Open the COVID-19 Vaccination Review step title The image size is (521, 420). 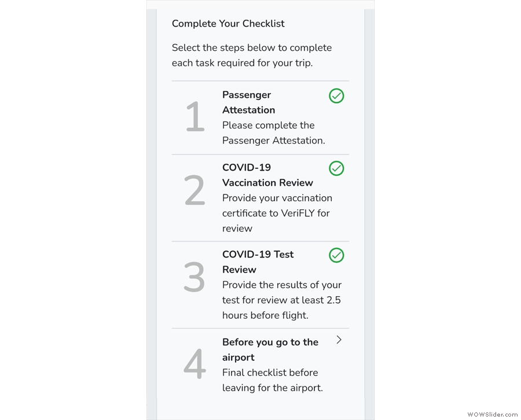pos(267,175)
